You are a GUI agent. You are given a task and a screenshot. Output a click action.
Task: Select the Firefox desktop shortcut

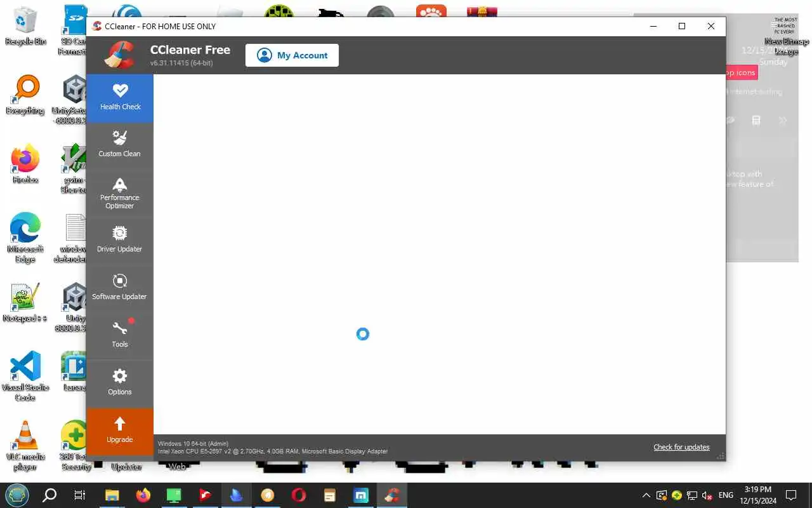pyautogui.click(x=25, y=165)
